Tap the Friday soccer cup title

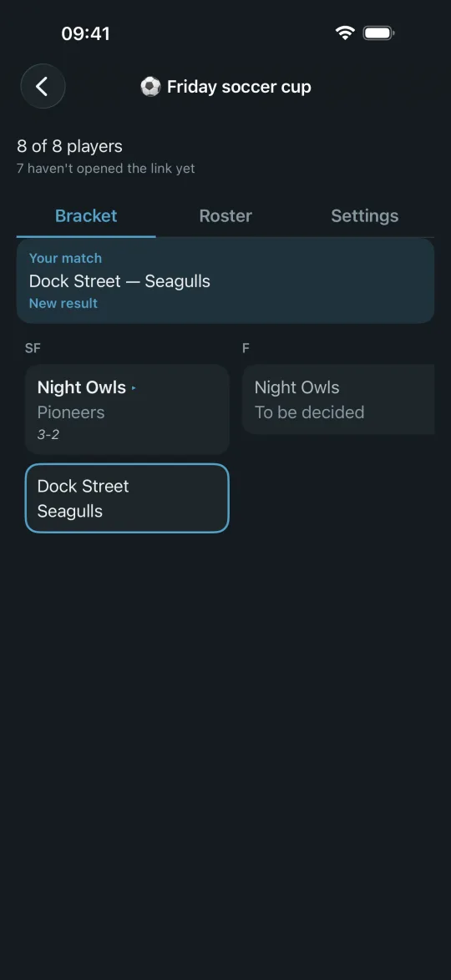(x=239, y=86)
